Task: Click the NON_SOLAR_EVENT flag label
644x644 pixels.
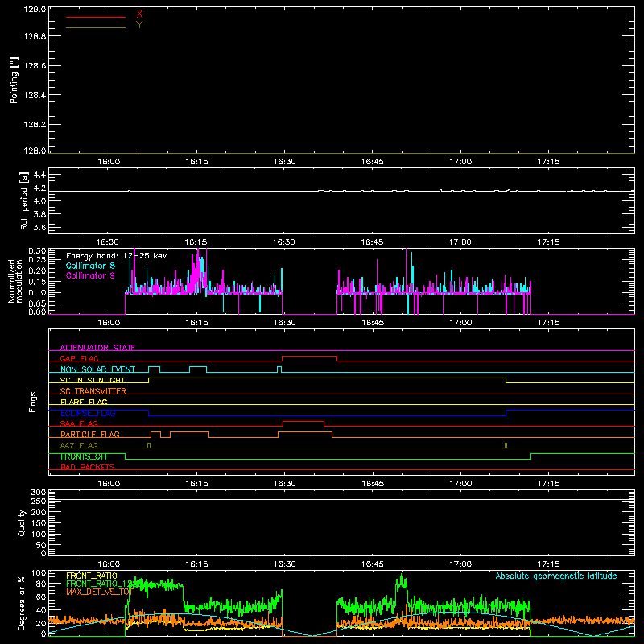Action: tap(97, 369)
